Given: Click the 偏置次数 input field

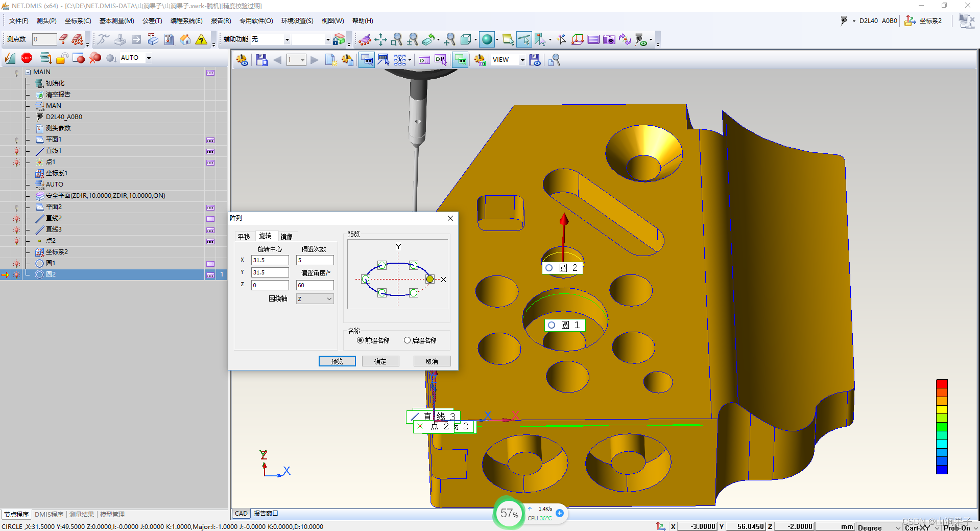Looking at the screenshot, I should coord(315,260).
